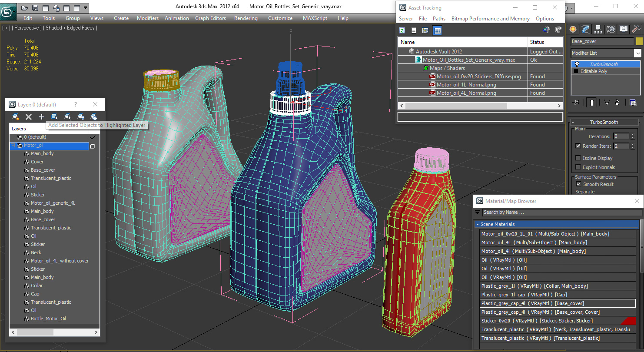
Task: Click Delete Layer X icon in Layer dialog
Action: pos(29,116)
